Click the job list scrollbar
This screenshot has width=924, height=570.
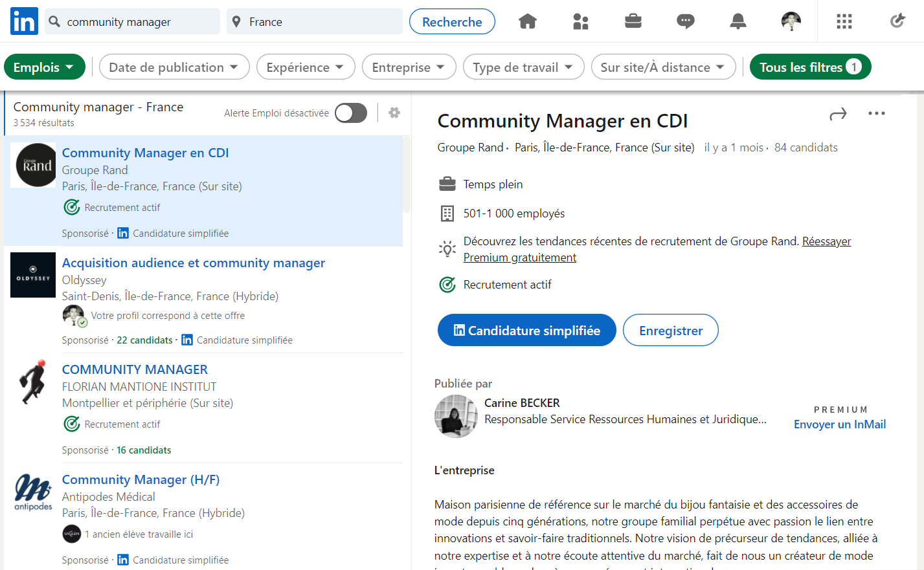(407, 175)
